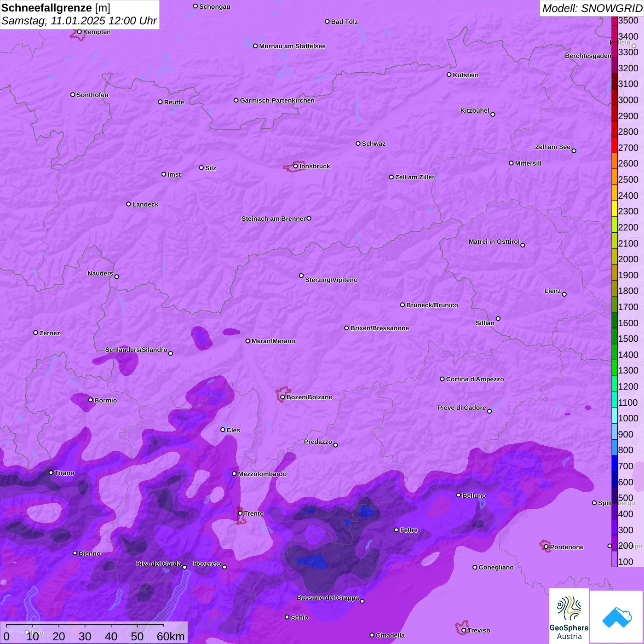
Task: Click the yellow 2300 legend swatch
Action: (615, 208)
